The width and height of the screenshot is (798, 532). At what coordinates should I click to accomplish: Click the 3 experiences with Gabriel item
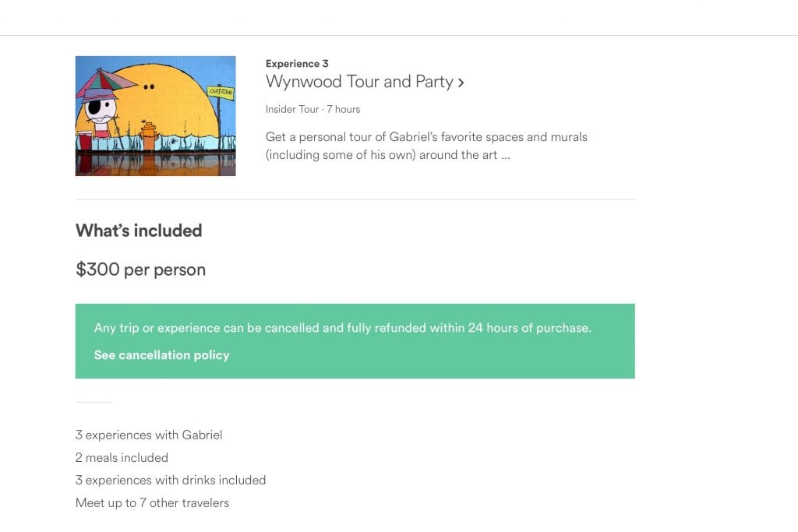pyautogui.click(x=149, y=435)
